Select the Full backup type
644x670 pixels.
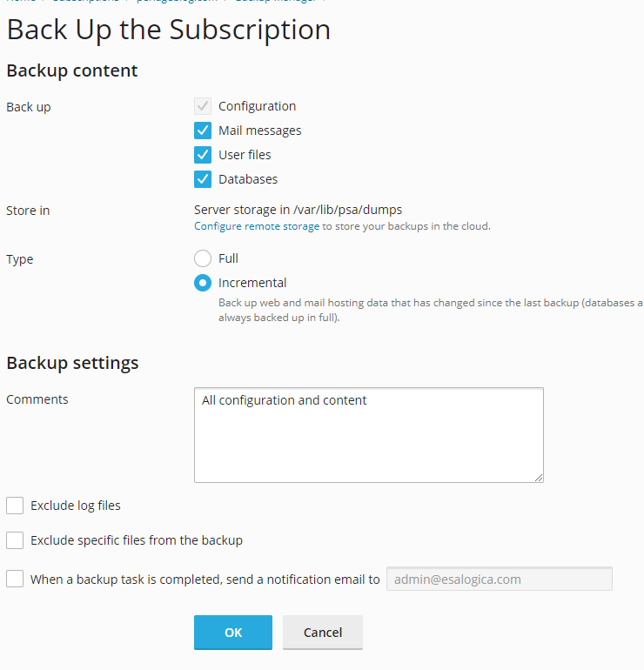(203, 258)
